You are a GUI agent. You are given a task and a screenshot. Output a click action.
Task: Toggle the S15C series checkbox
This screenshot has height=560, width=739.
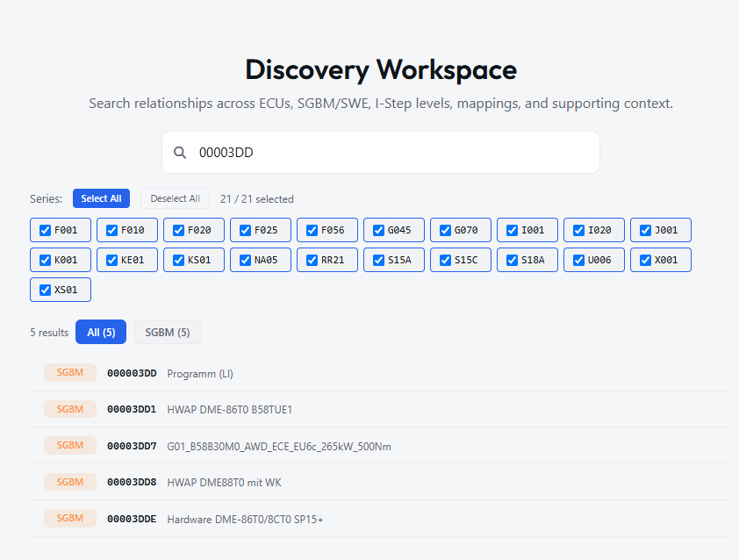pyautogui.click(x=445, y=260)
